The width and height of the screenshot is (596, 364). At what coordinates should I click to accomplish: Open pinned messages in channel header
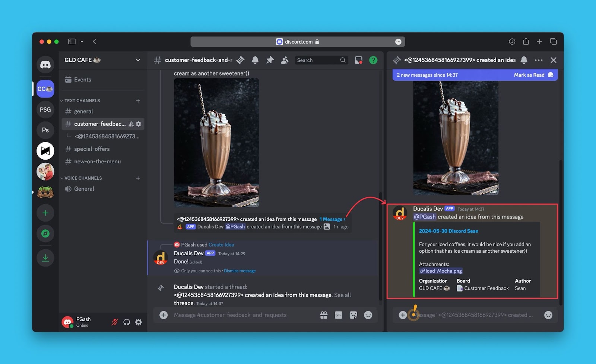[270, 60]
